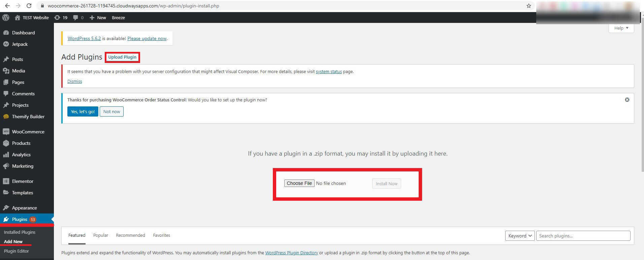Click the Elementor icon in sidebar
Screen dimensions: 644x260
click(x=6, y=181)
